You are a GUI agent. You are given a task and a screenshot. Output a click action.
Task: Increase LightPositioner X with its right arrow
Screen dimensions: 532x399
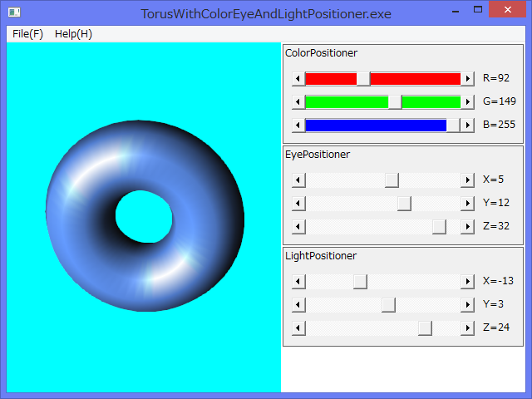click(467, 282)
